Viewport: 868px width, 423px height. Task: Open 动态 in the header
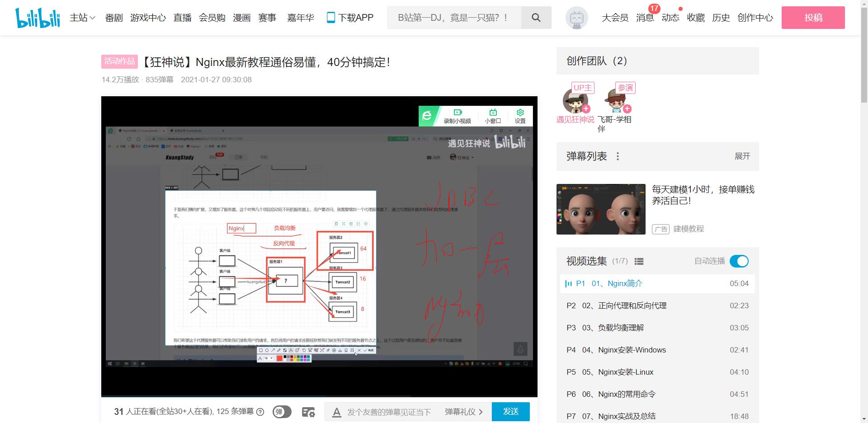(670, 18)
